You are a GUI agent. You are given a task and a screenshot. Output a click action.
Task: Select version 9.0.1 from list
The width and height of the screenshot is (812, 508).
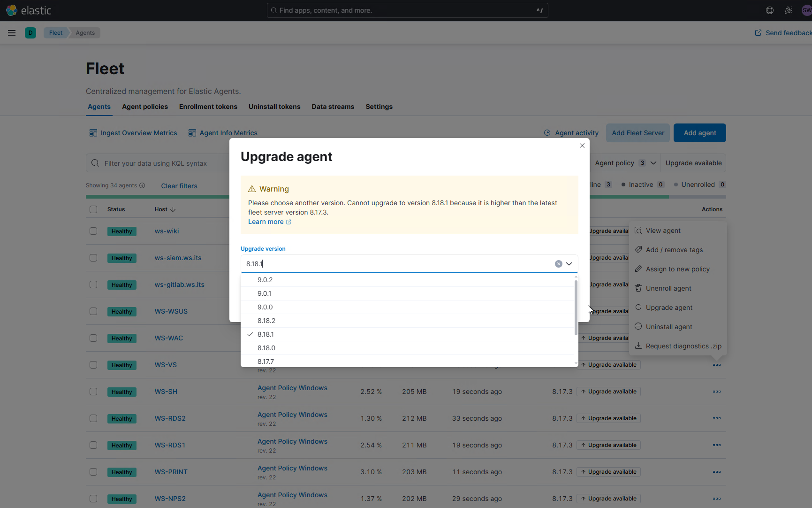pyautogui.click(x=407, y=293)
